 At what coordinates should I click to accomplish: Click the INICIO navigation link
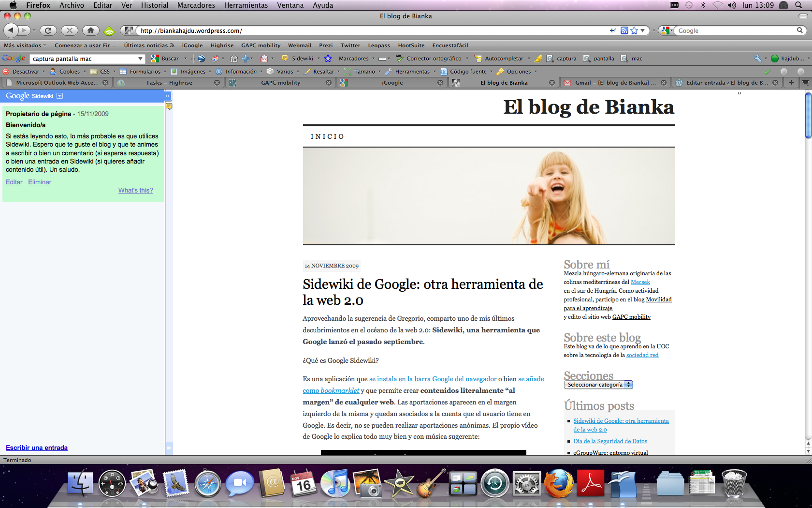pos(327,136)
